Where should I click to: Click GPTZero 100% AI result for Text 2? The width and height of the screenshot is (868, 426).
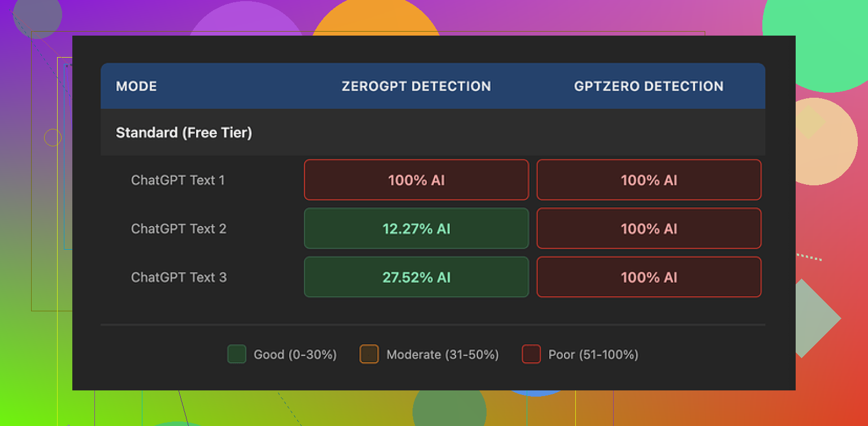pyautogui.click(x=649, y=229)
